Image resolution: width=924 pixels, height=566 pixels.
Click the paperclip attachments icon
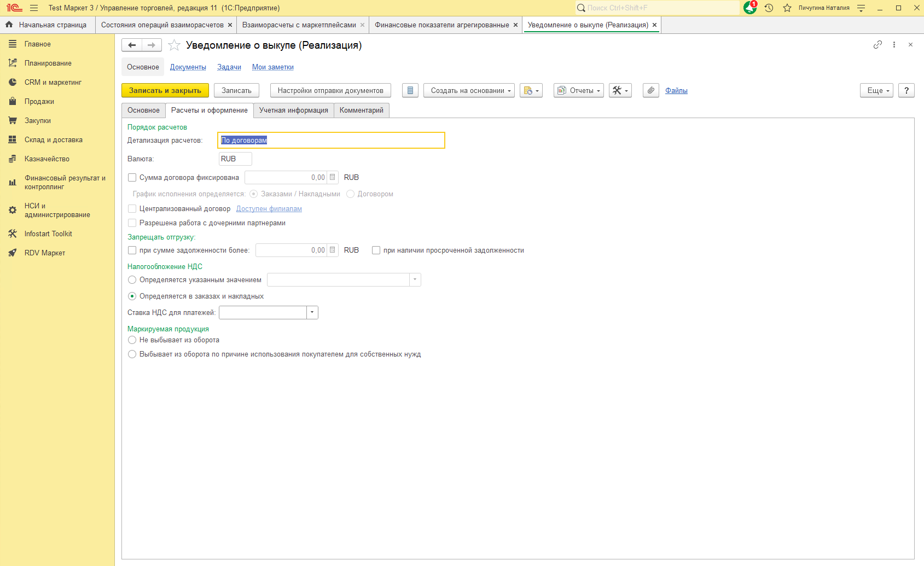tap(651, 91)
